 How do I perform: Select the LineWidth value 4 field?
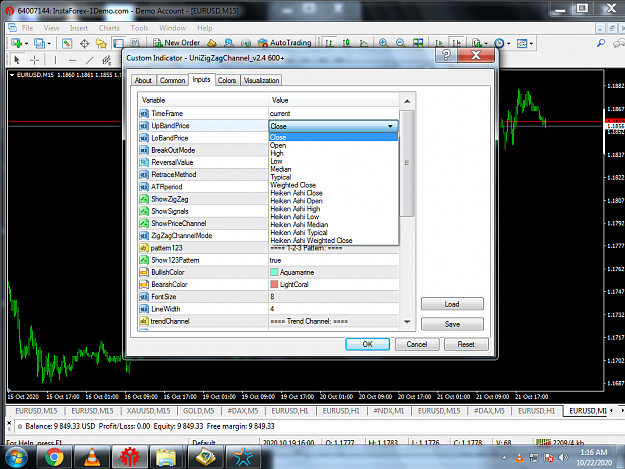click(x=334, y=309)
